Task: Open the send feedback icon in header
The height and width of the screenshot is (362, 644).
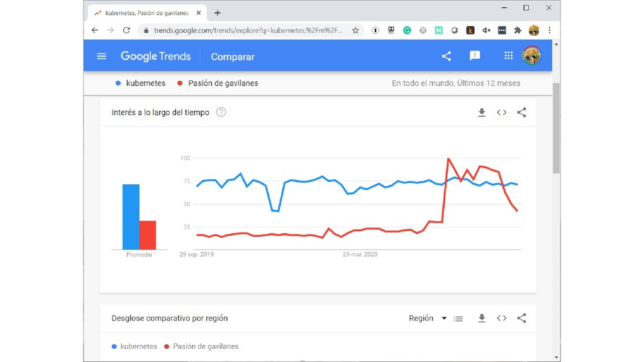Action: click(x=475, y=57)
